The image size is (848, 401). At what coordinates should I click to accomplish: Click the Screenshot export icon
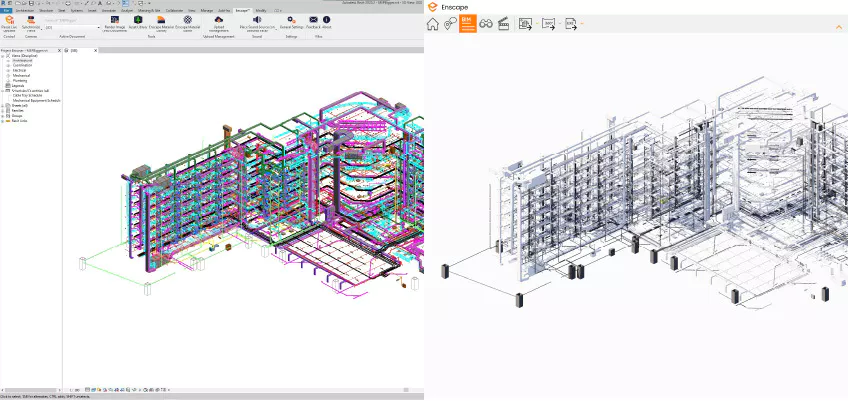coord(526,24)
